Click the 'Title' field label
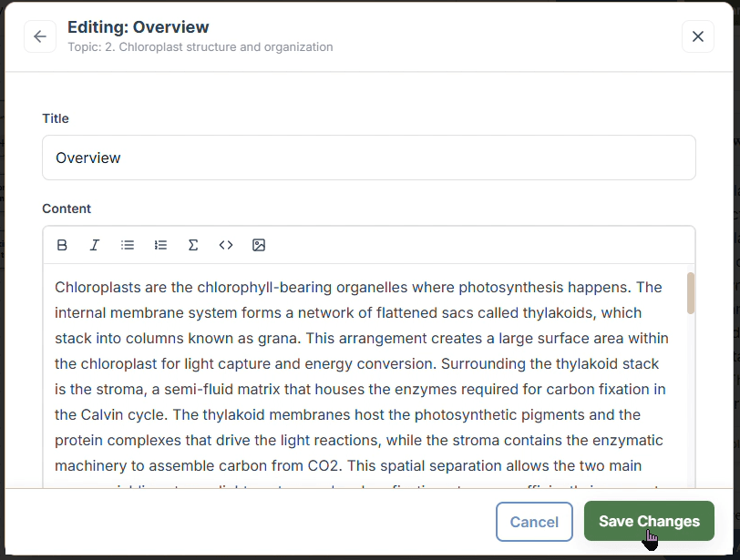The height and width of the screenshot is (560, 740). point(56,118)
